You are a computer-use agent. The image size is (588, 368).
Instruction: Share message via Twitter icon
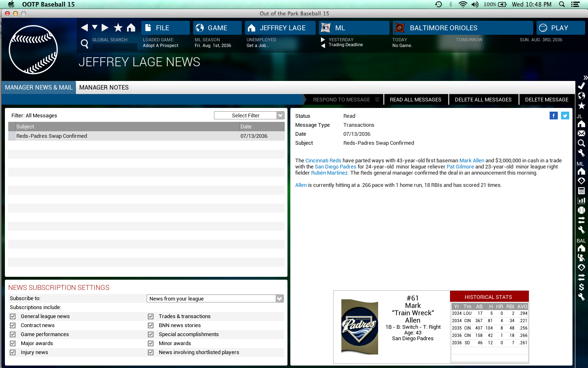(565, 116)
